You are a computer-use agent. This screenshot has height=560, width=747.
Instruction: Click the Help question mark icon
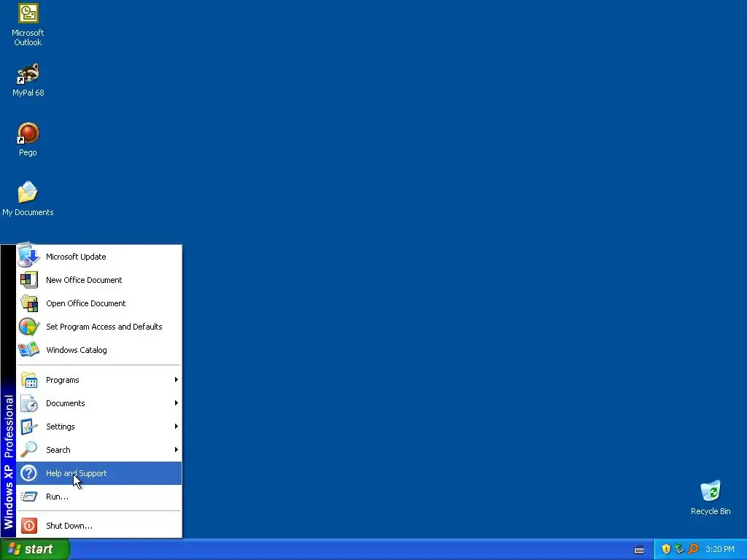pyautogui.click(x=28, y=472)
